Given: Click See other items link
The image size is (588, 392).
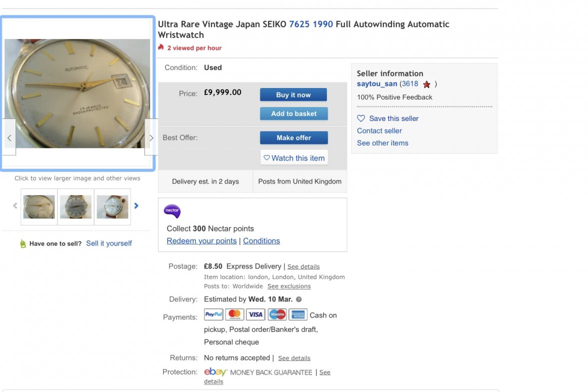Looking at the screenshot, I should 382,143.
